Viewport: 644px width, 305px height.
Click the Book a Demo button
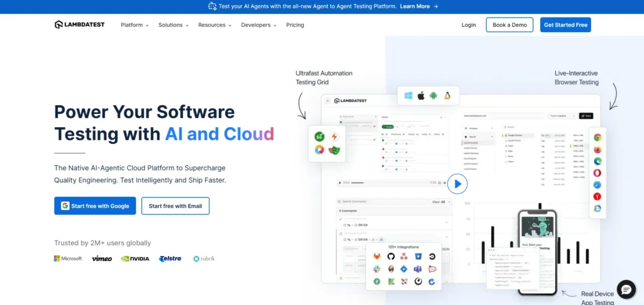pos(509,25)
